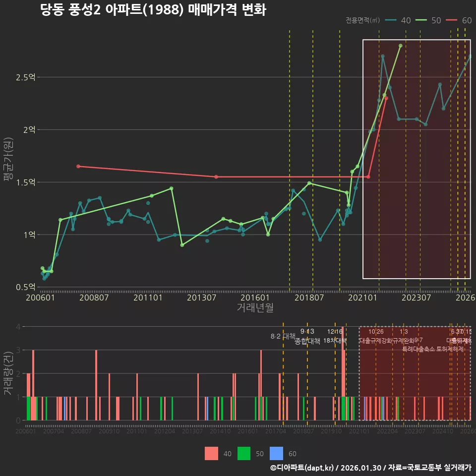The height and width of the screenshot is (476, 476).
Task: Toggle the 40 series in top legend
Action: (398, 20)
